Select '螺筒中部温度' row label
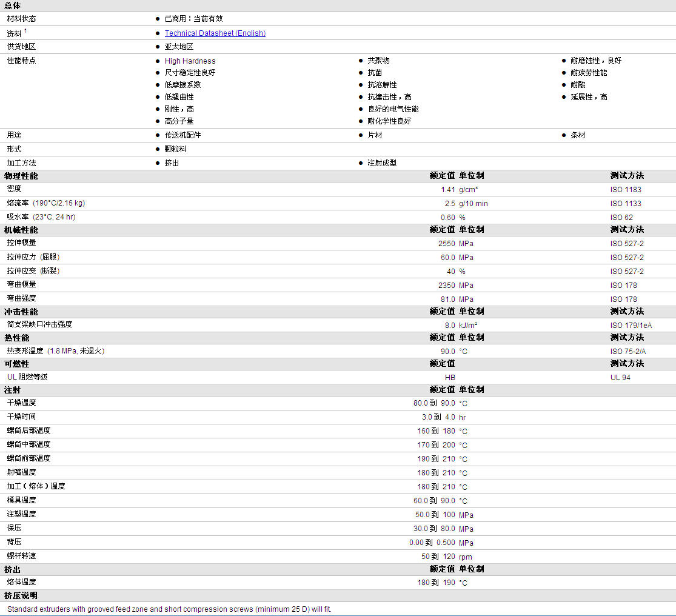The image size is (676, 616). (x=29, y=444)
